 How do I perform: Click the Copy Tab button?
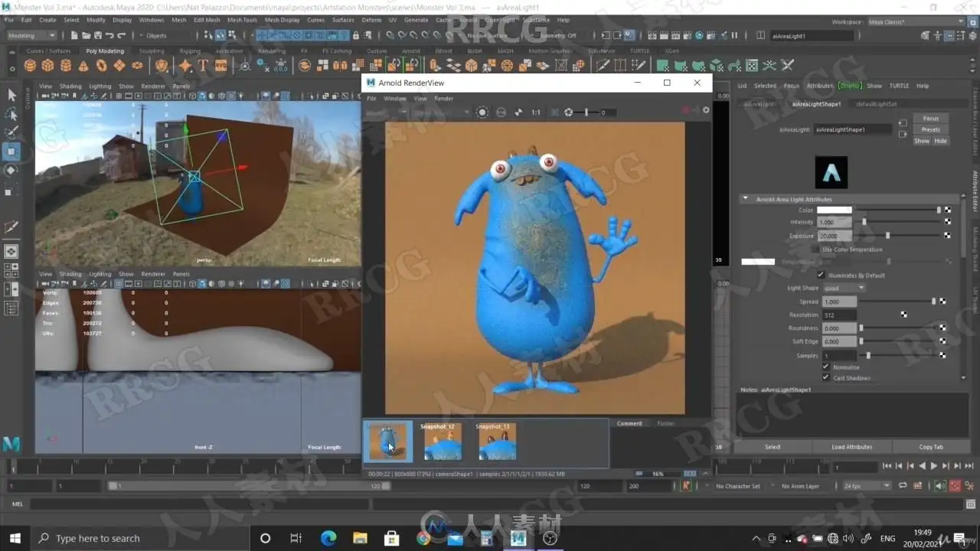[x=931, y=447]
